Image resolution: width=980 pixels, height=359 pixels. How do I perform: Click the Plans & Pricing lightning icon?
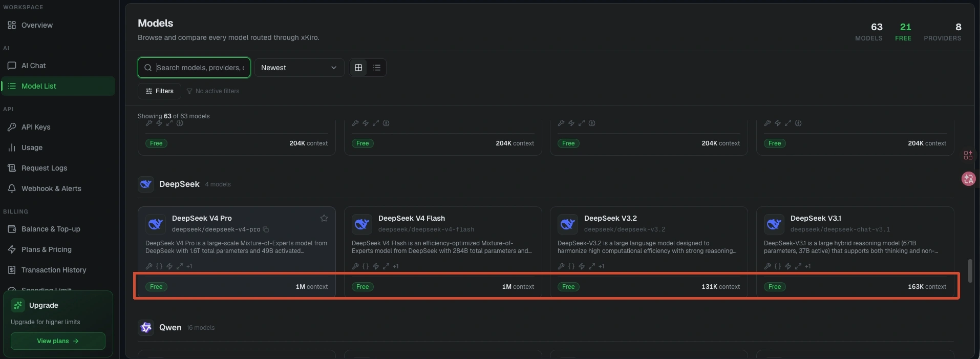[x=12, y=249]
